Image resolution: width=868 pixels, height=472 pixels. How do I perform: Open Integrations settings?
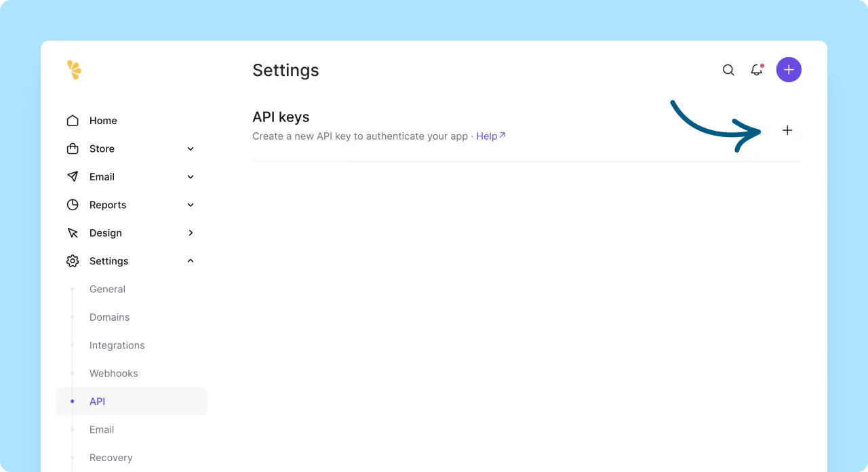tap(117, 345)
